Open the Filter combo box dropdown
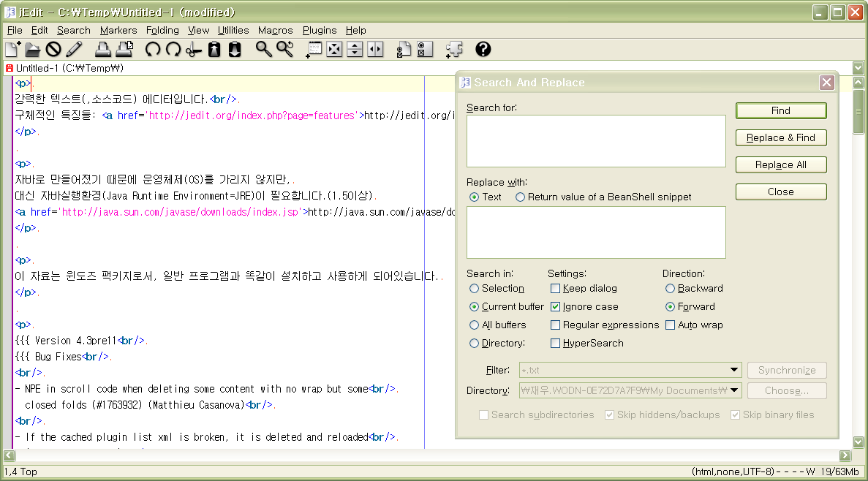 [734, 370]
